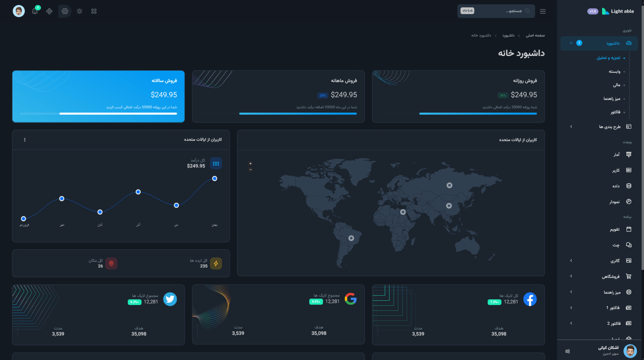Click the search magnifier icon
Screen dimensions: 644x360
(x=527, y=11)
